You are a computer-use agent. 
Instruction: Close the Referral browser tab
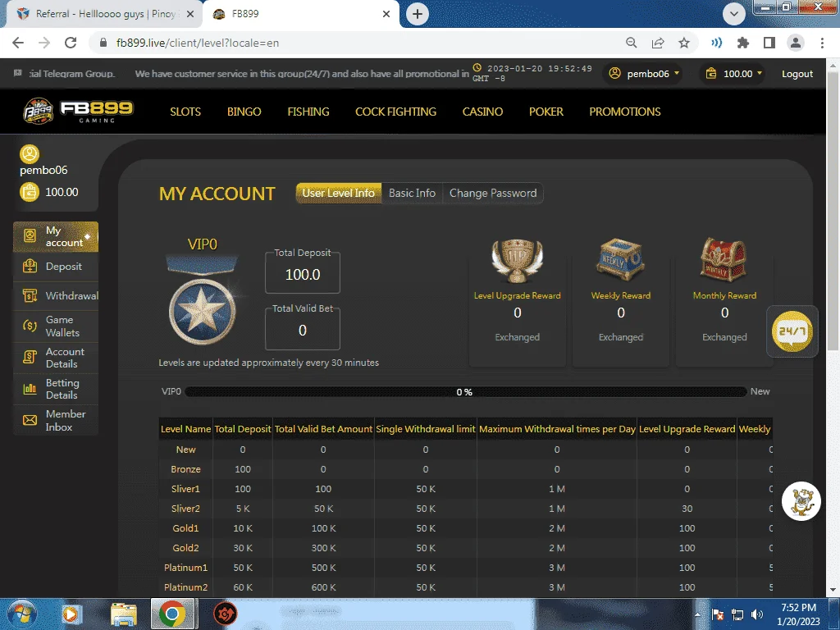[190, 14]
